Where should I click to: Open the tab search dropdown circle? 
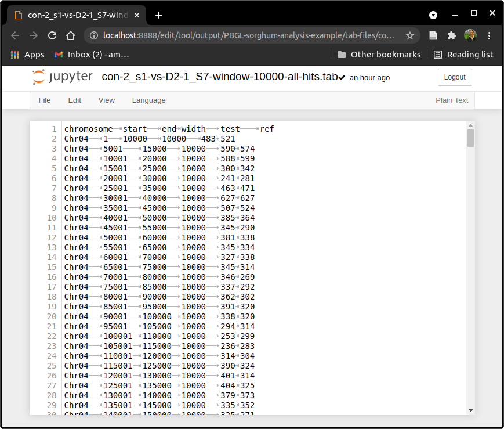(433, 15)
